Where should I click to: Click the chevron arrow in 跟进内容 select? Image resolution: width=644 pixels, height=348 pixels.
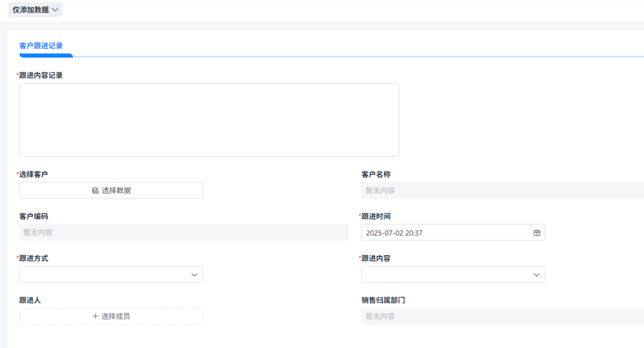coord(536,275)
